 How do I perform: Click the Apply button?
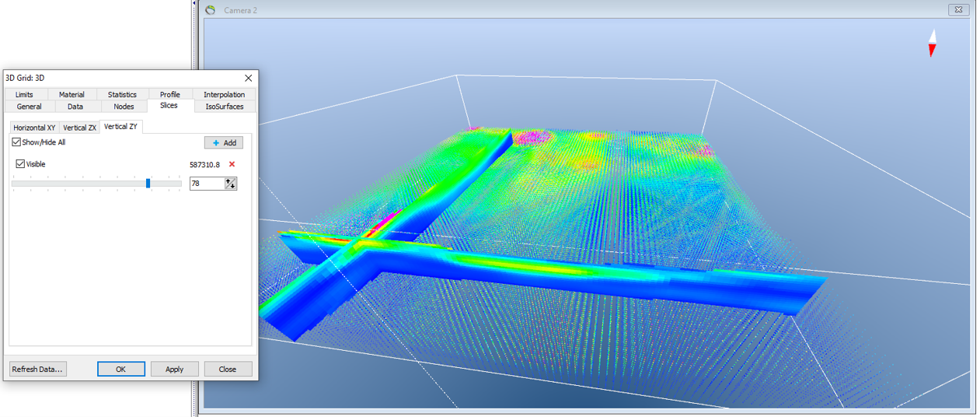(x=174, y=370)
